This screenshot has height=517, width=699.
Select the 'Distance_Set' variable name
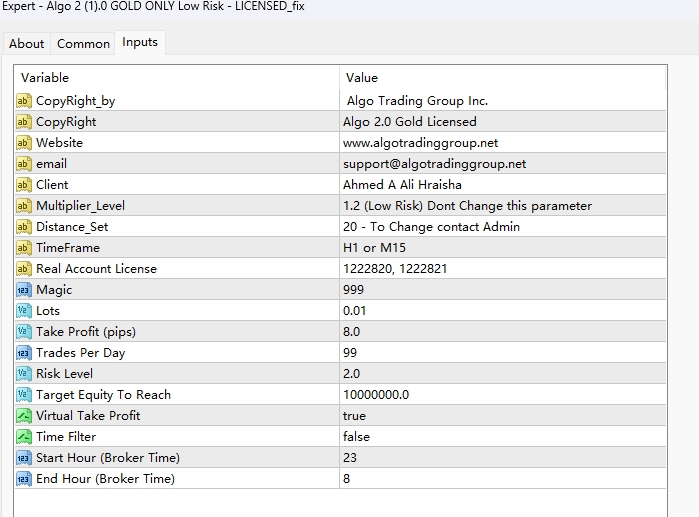pos(72,227)
